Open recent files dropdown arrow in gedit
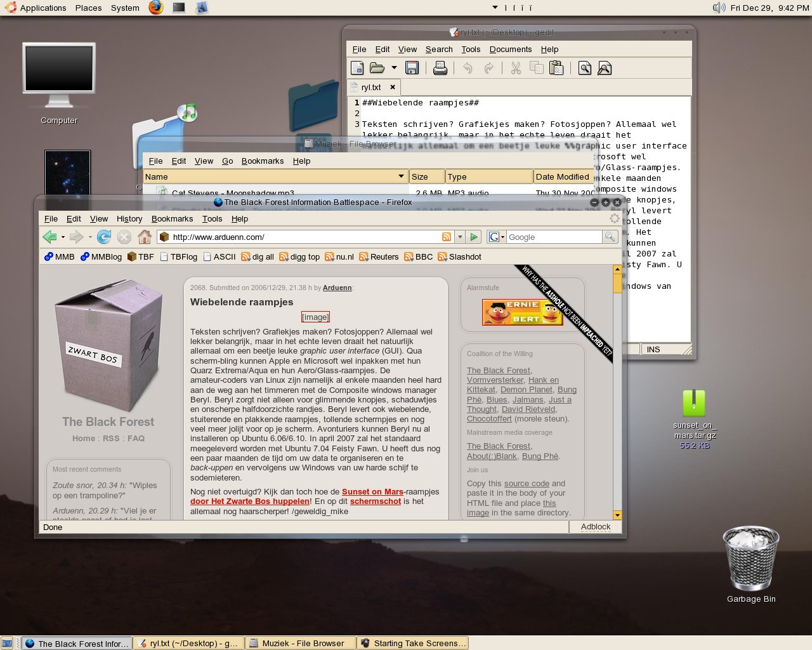Image resolution: width=812 pixels, height=650 pixels. pos(394,68)
